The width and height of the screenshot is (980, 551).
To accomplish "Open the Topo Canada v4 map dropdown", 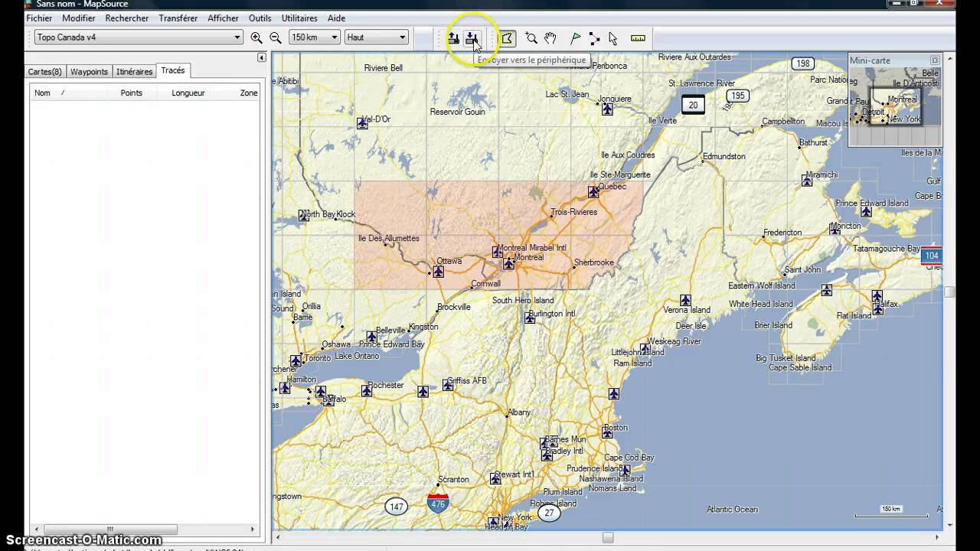I will 139,37.
